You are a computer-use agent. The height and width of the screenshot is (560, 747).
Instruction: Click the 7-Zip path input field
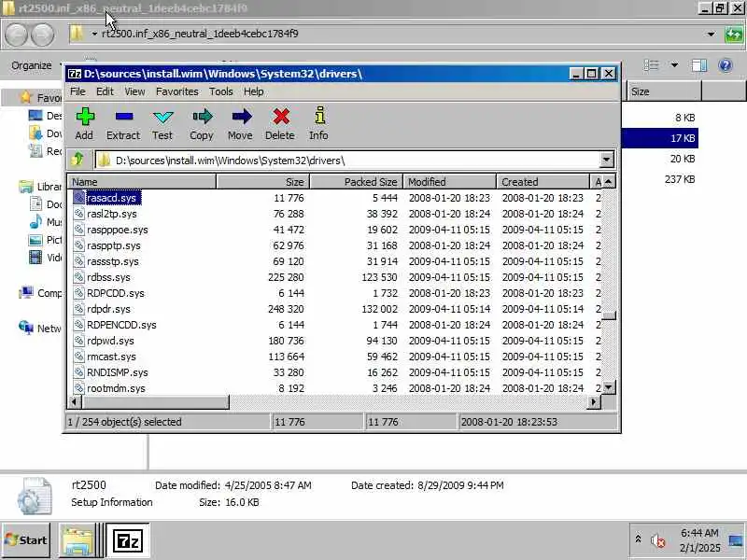tap(347, 160)
